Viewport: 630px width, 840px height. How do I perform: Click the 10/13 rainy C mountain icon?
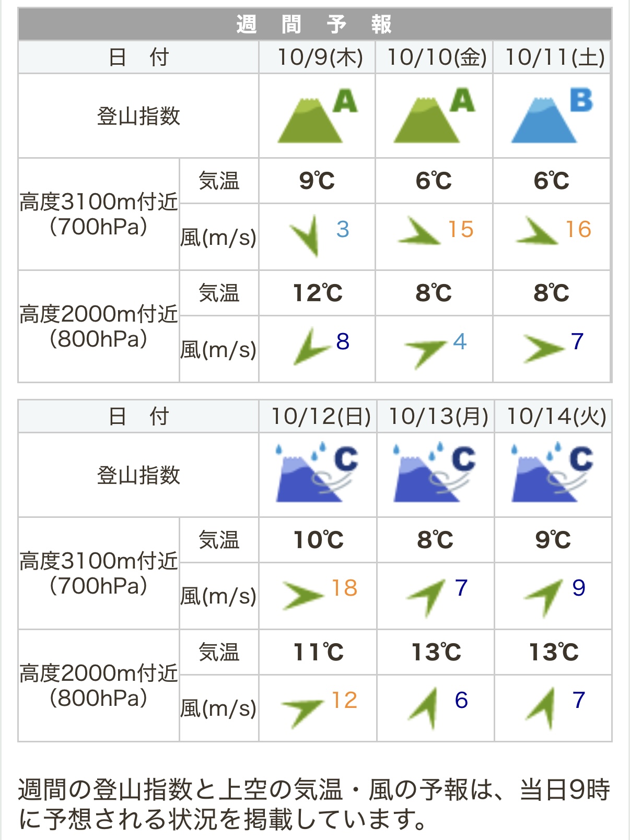[x=434, y=474]
